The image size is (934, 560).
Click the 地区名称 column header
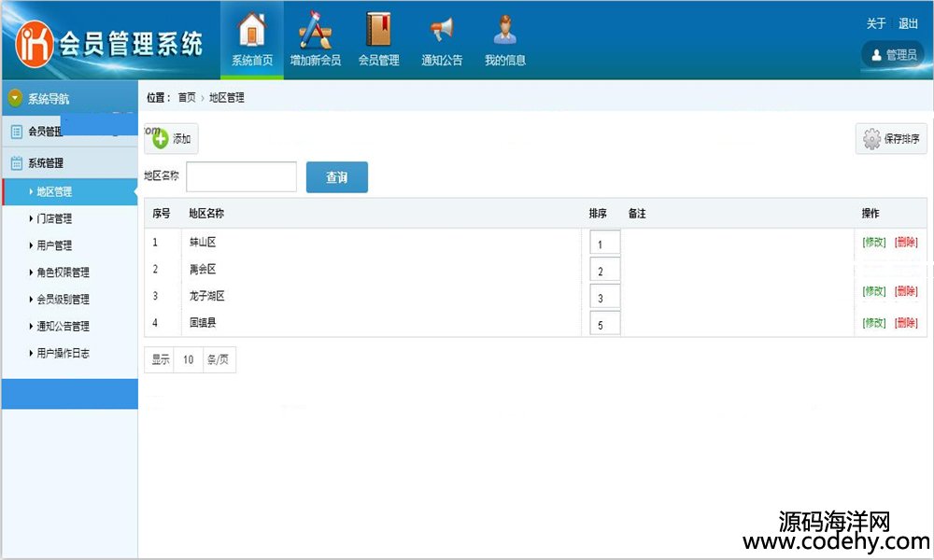206,213
